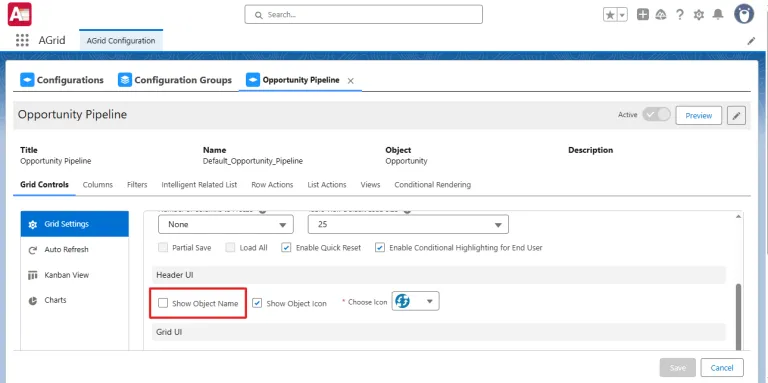Click the Configuration Groups layers icon

(x=125, y=80)
